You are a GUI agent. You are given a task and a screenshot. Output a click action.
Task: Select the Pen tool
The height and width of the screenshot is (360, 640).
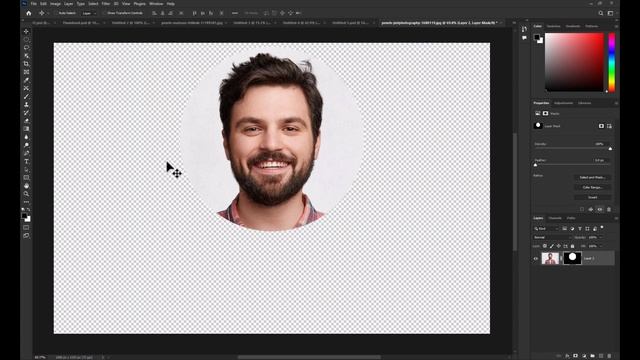pos(27,153)
